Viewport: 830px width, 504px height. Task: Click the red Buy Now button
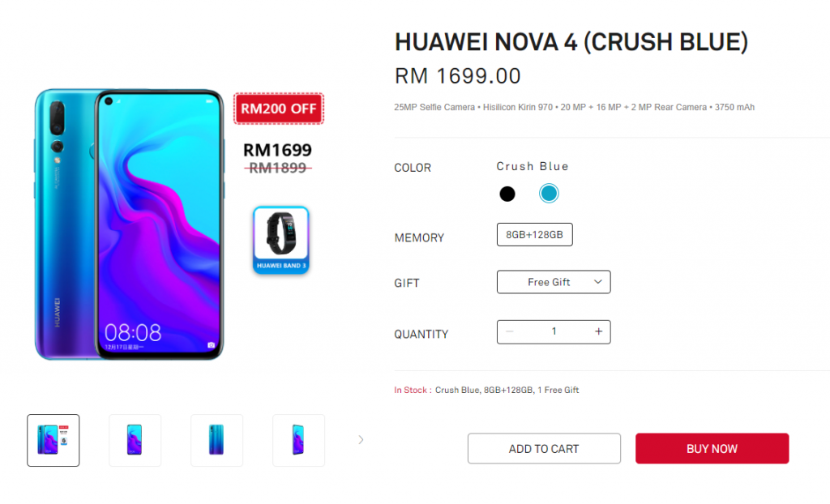(x=712, y=448)
